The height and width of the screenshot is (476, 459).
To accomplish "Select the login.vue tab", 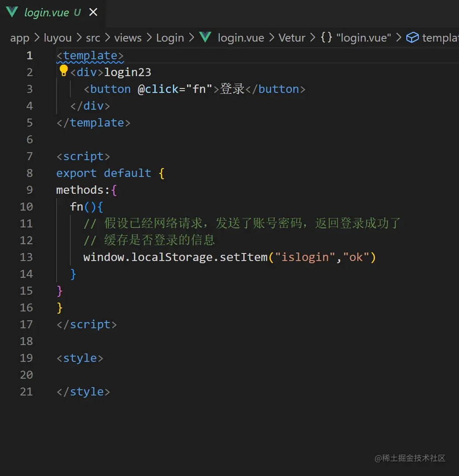I will tap(53, 12).
